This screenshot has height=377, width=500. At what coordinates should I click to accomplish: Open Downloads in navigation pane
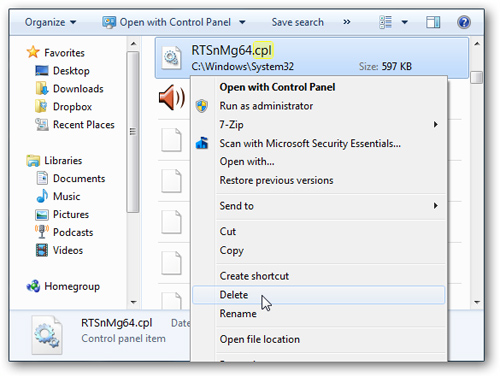[78, 89]
